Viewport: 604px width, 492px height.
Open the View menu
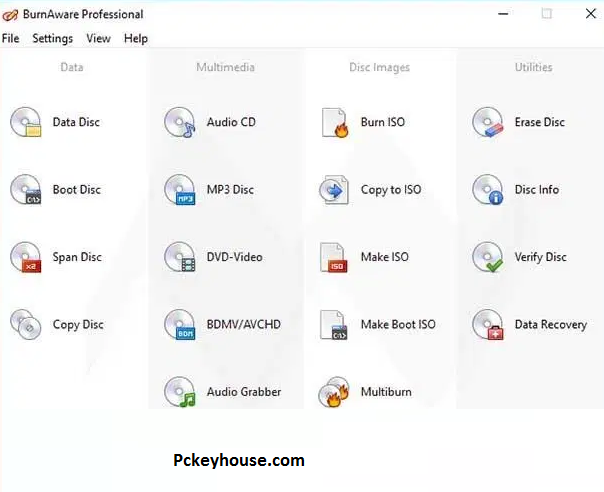98,39
